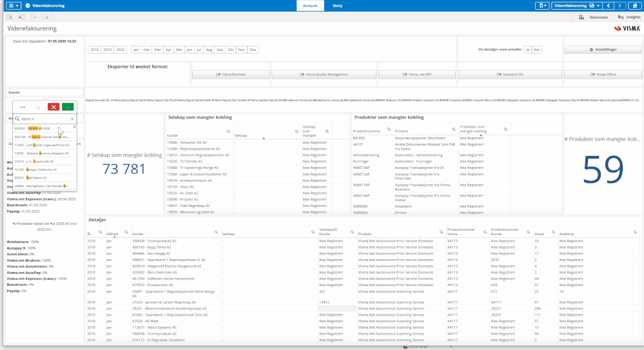Select '11090 - Leif Kalner Ingeniørfirma AS' entry
The image size is (644, 350).
pos(43,145)
